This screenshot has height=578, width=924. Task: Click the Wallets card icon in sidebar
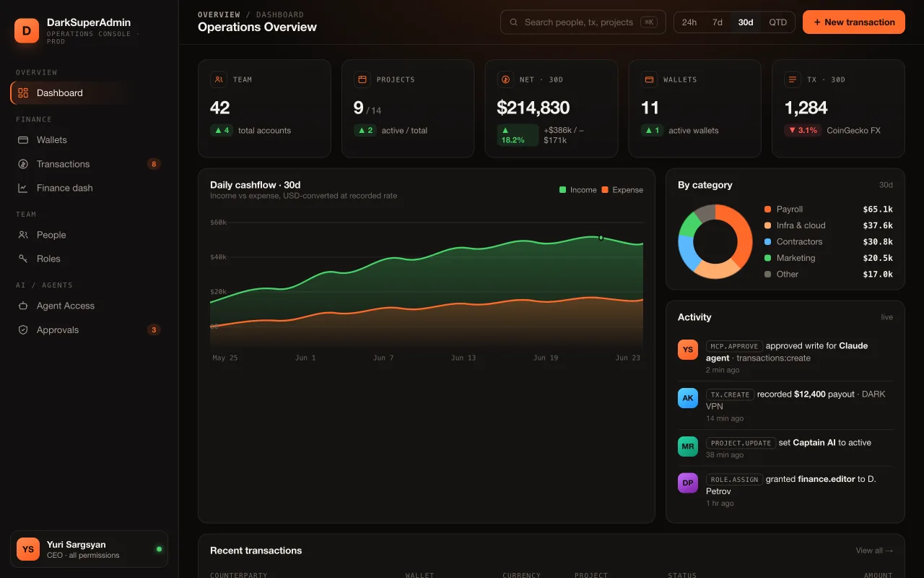[23, 139]
